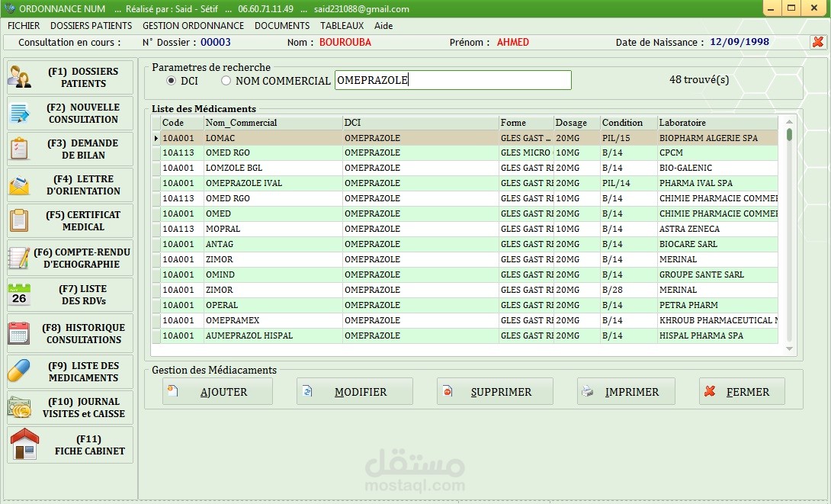Viewport: 831px width, 504px height.
Task: Click FERMER to close medication list
Action: tap(742, 391)
